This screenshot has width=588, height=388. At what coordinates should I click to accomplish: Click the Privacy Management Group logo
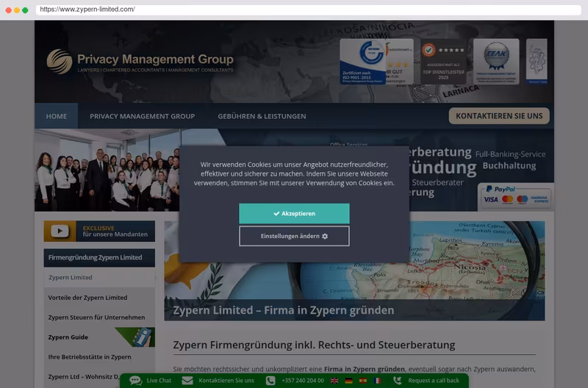[140, 62]
